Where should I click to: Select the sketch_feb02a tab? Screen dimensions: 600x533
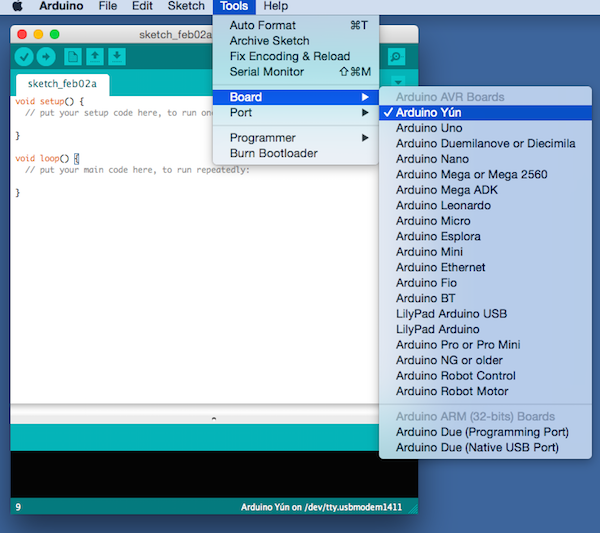(62, 84)
